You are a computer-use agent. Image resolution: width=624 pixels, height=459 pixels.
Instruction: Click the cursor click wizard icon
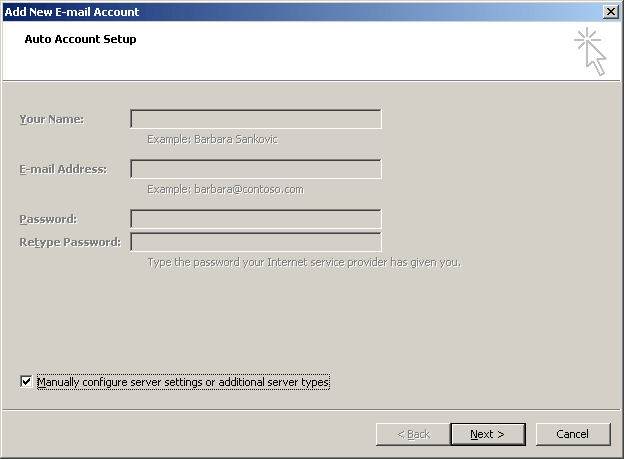(x=591, y=51)
